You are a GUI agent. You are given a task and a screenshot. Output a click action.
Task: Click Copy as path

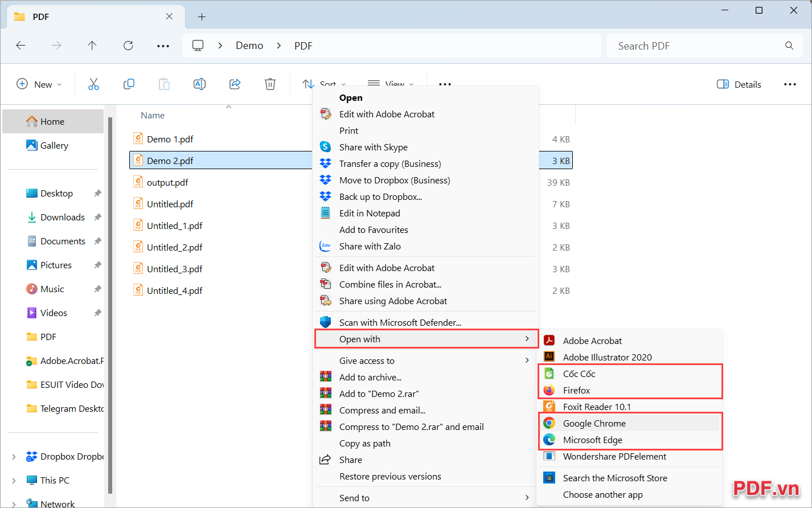tap(426, 443)
